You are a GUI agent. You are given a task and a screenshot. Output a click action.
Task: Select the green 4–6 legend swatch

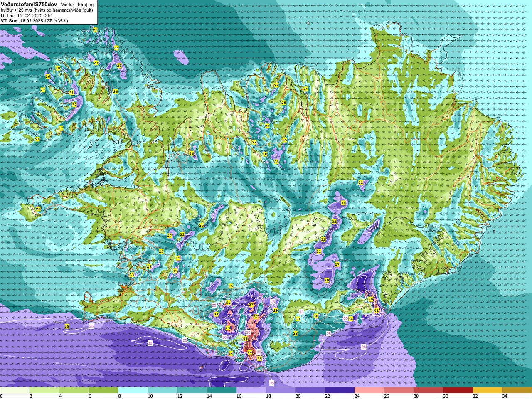coord(74,390)
